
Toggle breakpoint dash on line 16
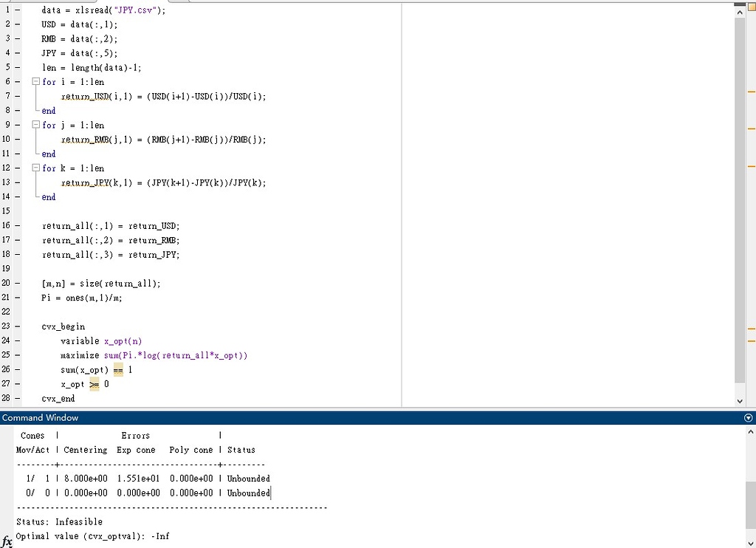pyautogui.click(x=18, y=225)
